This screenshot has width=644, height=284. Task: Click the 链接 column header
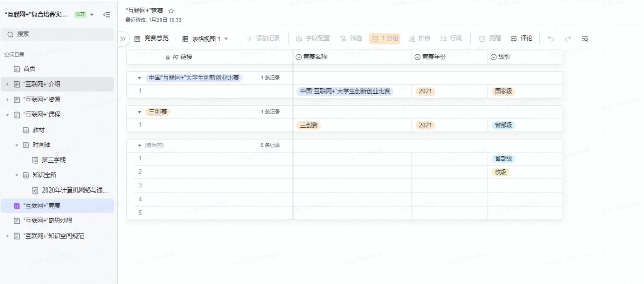[x=209, y=57]
